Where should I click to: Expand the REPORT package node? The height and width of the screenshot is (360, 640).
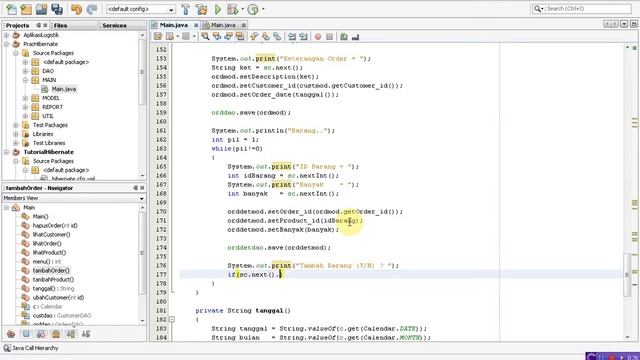point(25,107)
